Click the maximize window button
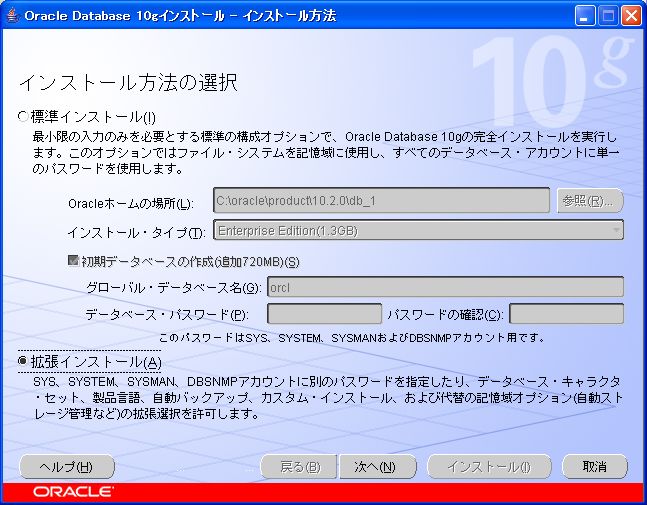The height and width of the screenshot is (505, 647). (x=608, y=16)
